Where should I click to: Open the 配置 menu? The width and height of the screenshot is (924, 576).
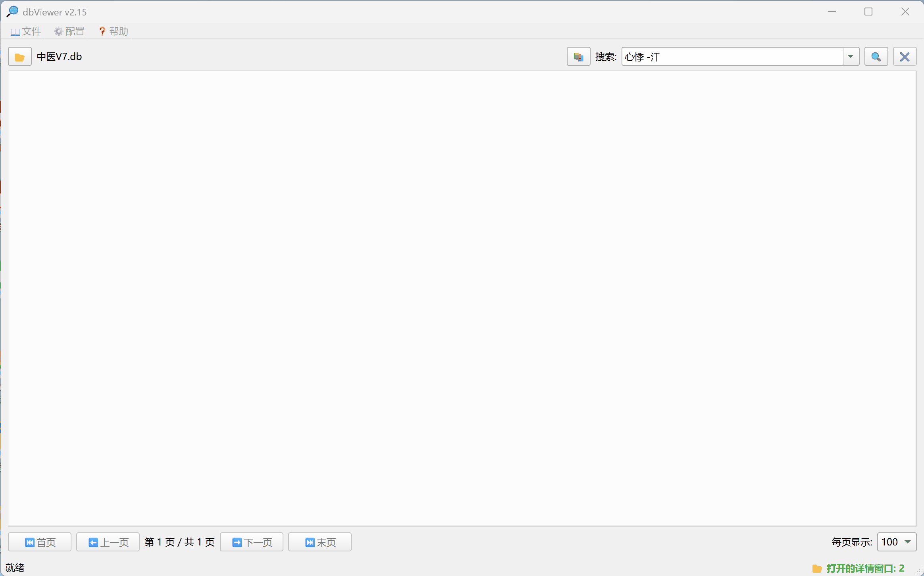pos(70,31)
